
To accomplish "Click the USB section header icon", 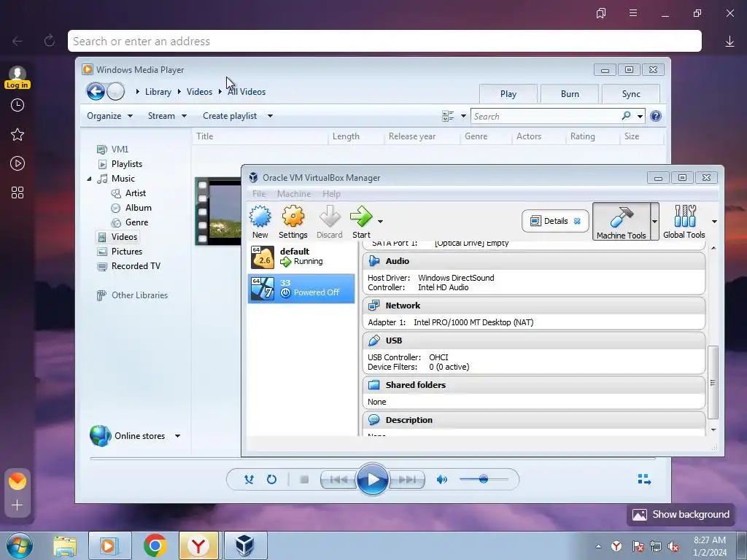I will click(374, 341).
